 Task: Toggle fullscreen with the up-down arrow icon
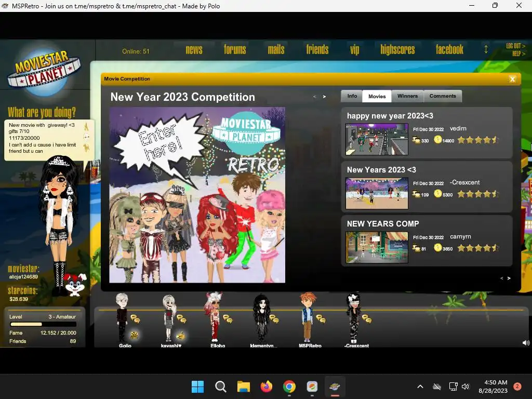point(486,49)
